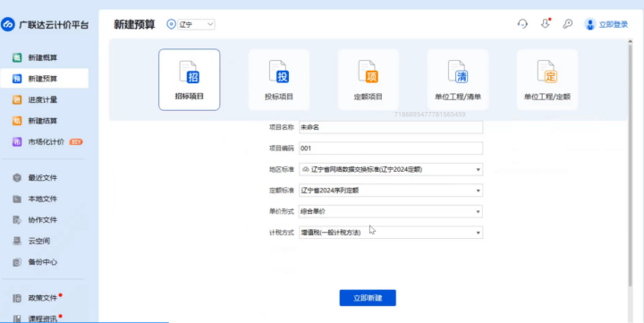The width and height of the screenshot is (644, 323).
Task: Click the 项目编码 input field
Action: click(391, 149)
